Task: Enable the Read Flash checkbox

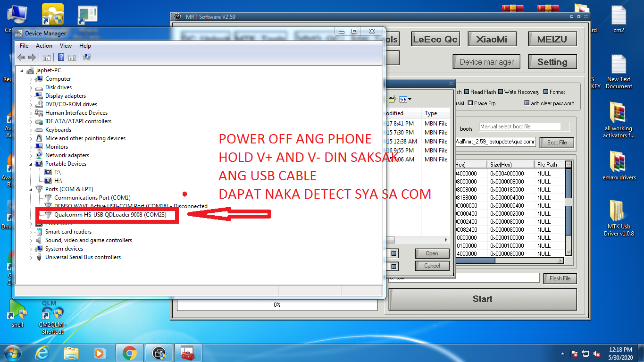Action: click(467, 92)
